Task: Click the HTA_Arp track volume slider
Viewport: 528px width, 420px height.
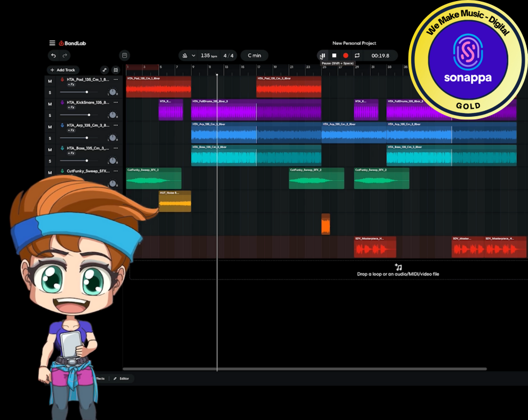Action: point(79,138)
